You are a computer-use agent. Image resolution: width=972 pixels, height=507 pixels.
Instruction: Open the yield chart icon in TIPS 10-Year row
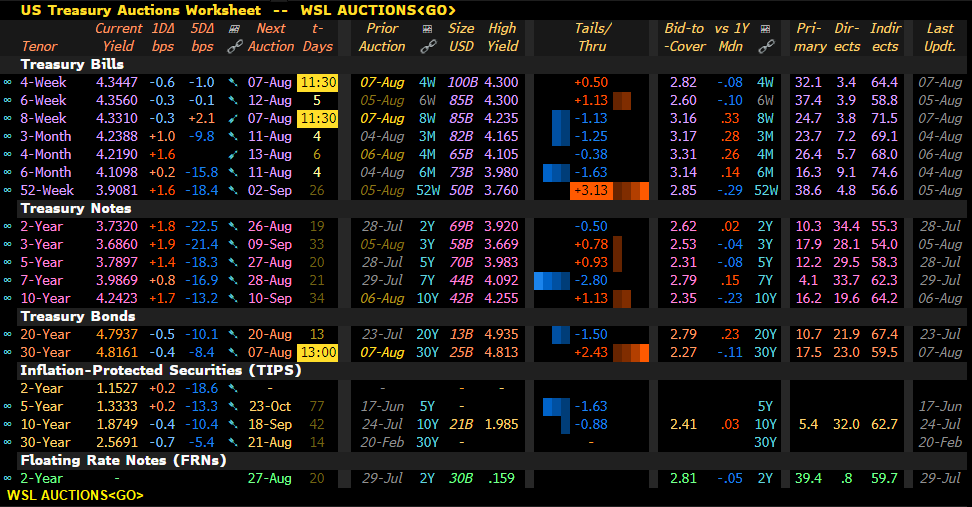pos(233,424)
